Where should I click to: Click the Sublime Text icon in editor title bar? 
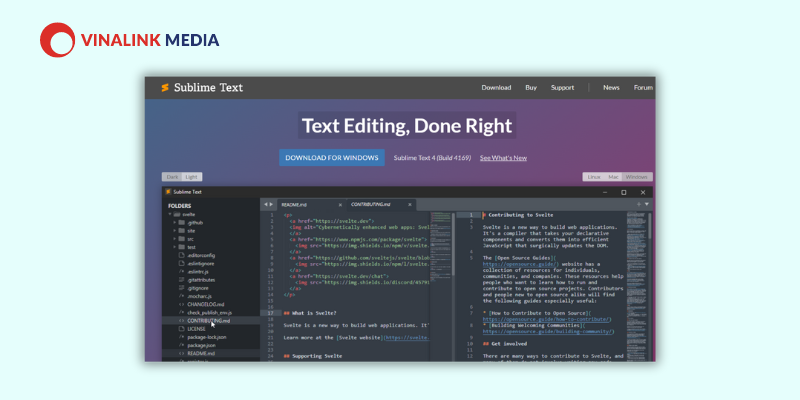click(x=168, y=192)
